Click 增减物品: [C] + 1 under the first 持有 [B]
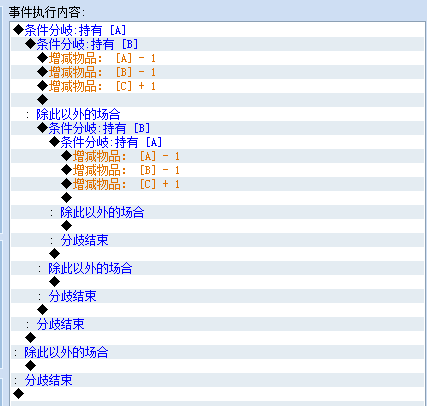Screen dimensions: 427x406 (x=217, y=86)
